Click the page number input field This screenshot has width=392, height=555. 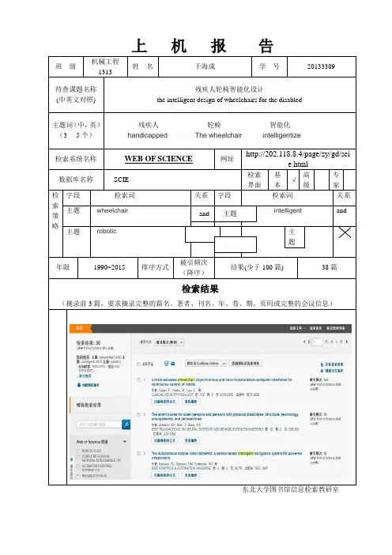click(x=318, y=342)
